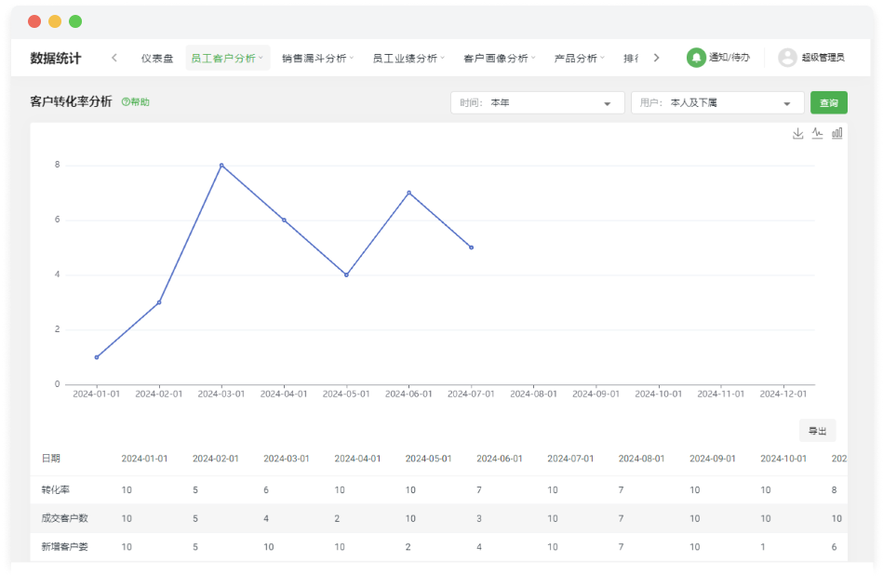The width and height of the screenshot is (883, 588).
Task: Download the chart as an image
Action: point(797,133)
